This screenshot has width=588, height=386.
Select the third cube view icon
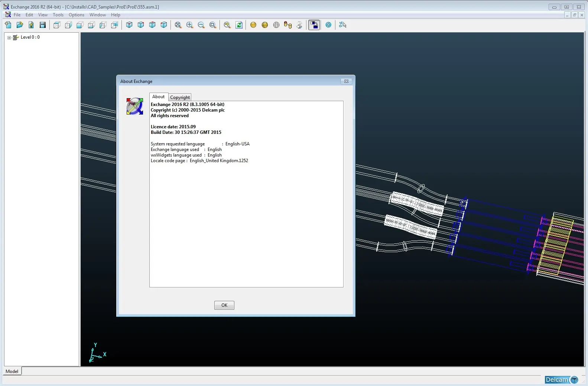(80, 25)
